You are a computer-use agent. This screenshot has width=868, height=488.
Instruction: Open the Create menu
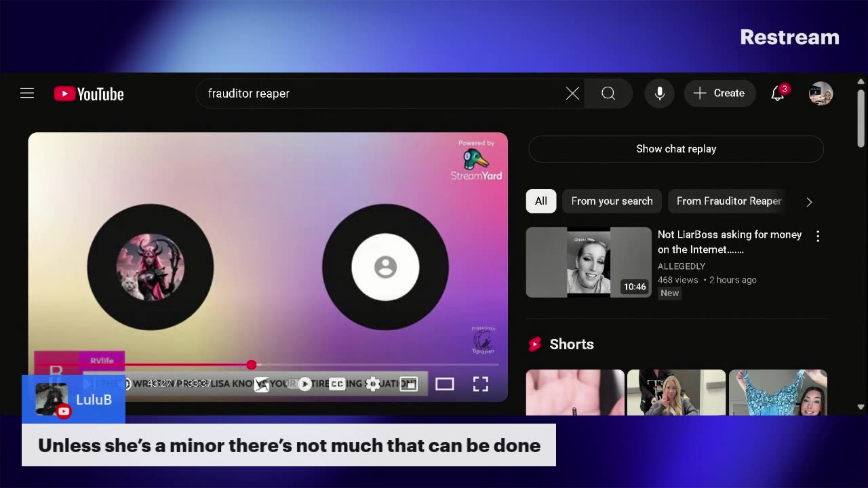click(x=719, y=94)
